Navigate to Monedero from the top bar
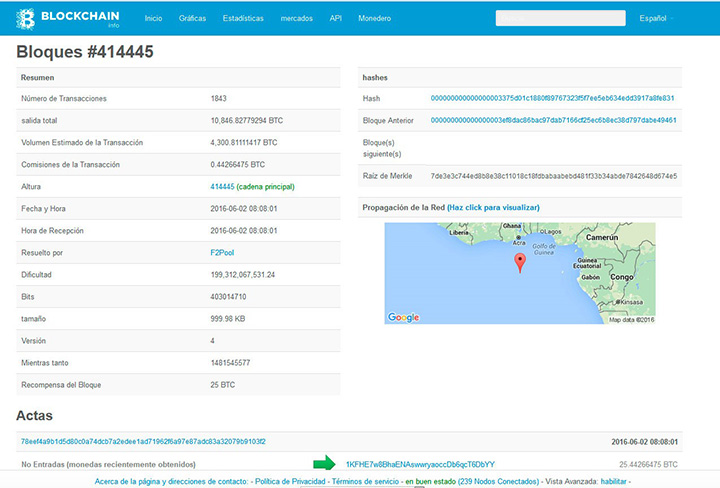Screen dimensions: 720x488 point(374,18)
